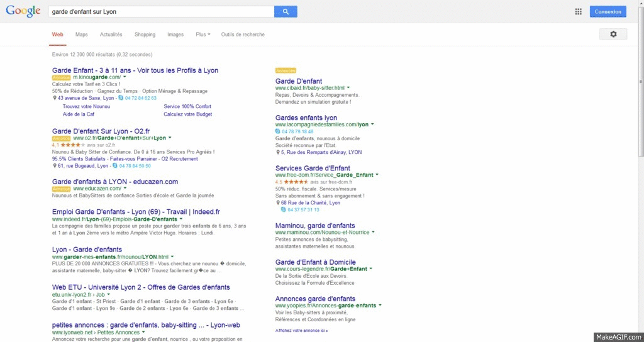Open dropdown arrow beside etu.univ-lyon2.fr breadcrumb
The width and height of the screenshot is (644, 342).
click(108, 294)
